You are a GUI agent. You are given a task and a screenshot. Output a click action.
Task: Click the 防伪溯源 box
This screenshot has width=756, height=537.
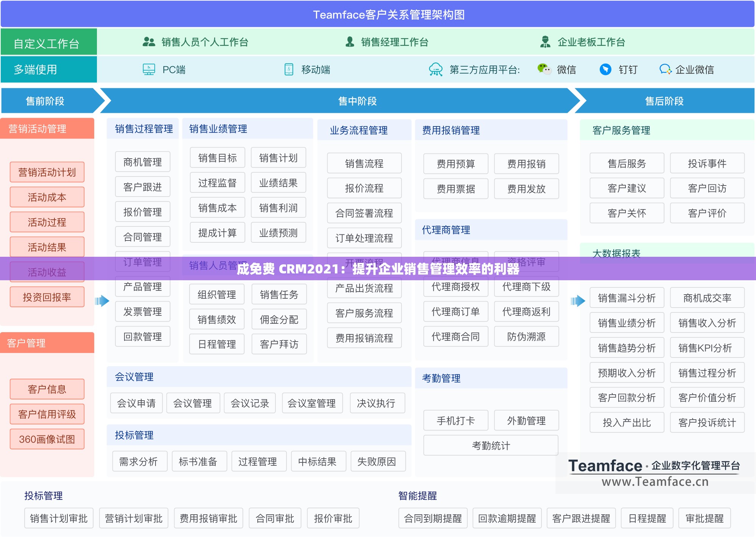(x=527, y=336)
